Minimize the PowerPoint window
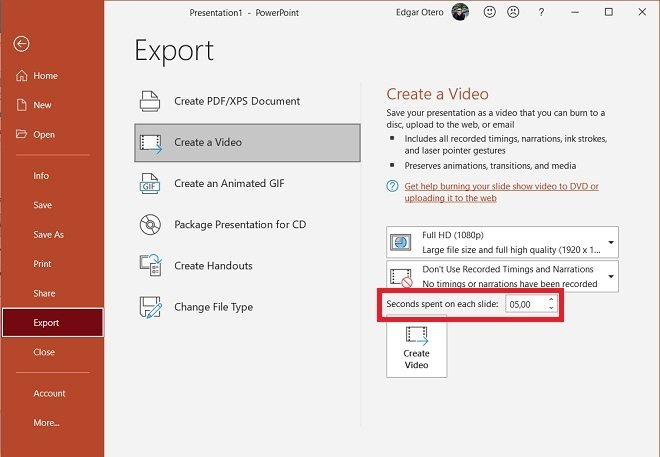Viewport: 660px width, 457px height. pyautogui.click(x=575, y=12)
